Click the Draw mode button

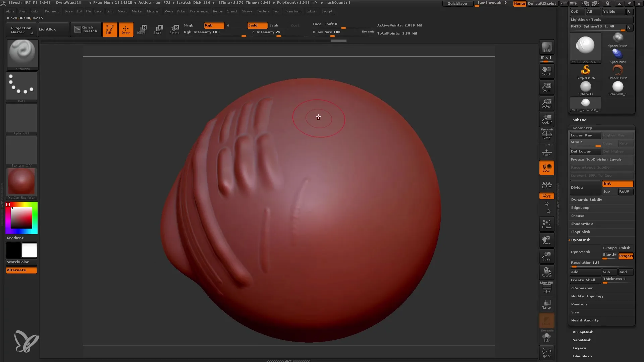[x=125, y=29]
